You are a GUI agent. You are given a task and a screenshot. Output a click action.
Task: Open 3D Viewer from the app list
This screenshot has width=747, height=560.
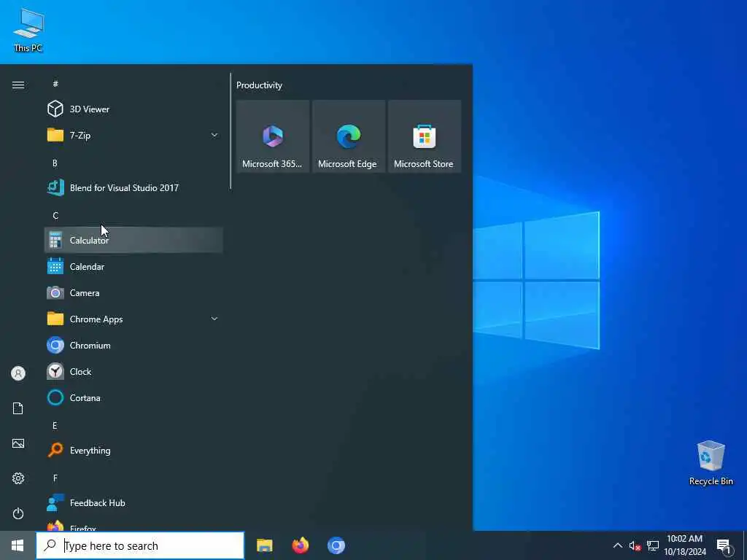pos(133,109)
